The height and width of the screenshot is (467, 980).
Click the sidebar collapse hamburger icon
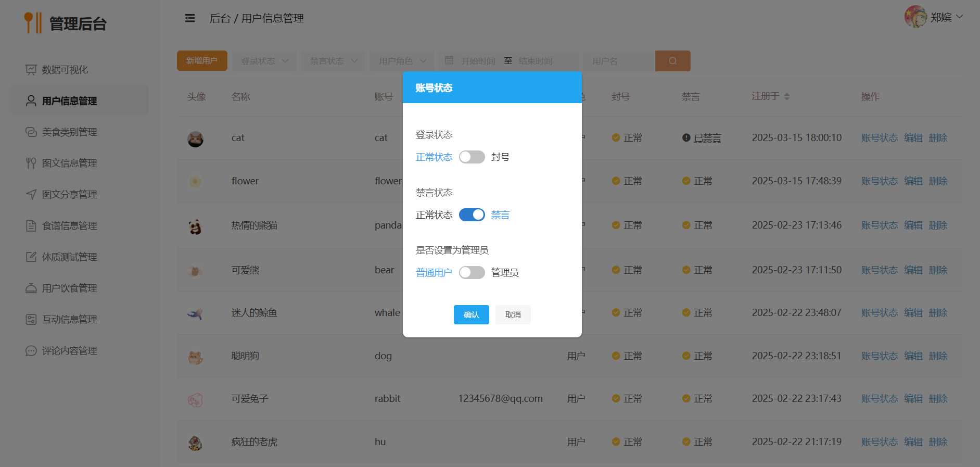point(190,18)
